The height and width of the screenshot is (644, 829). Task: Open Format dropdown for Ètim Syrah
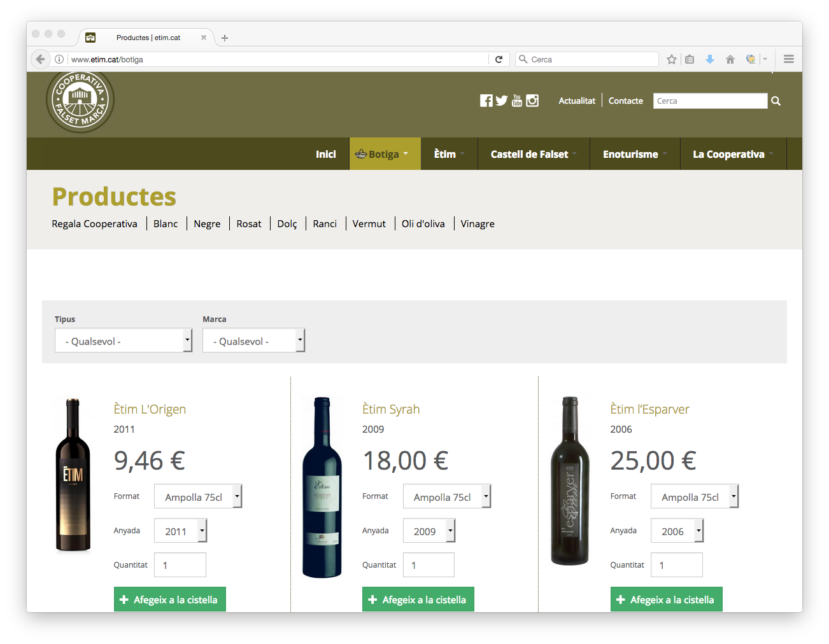click(446, 496)
